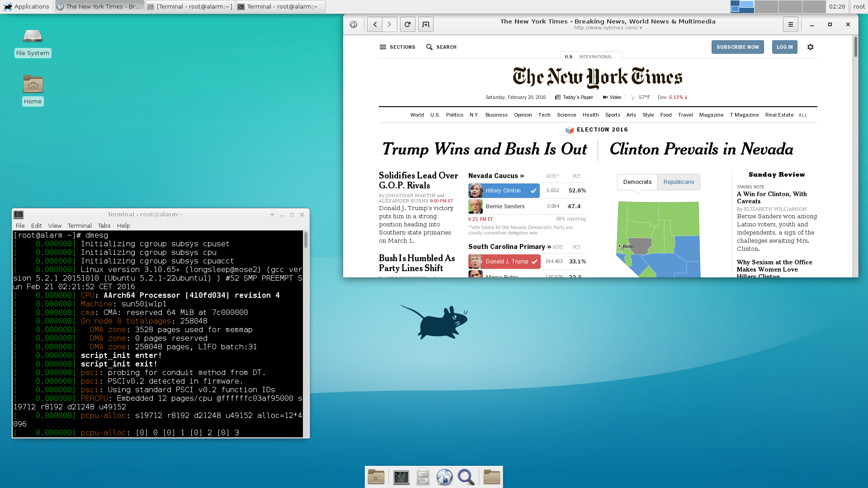Select the Republicans map tab
This screenshot has width=868, height=488.
coord(679,182)
